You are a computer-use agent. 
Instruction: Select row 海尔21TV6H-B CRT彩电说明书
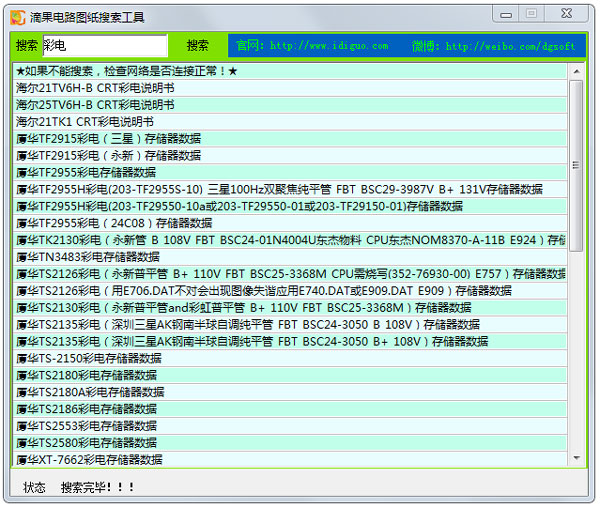click(290, 88)
